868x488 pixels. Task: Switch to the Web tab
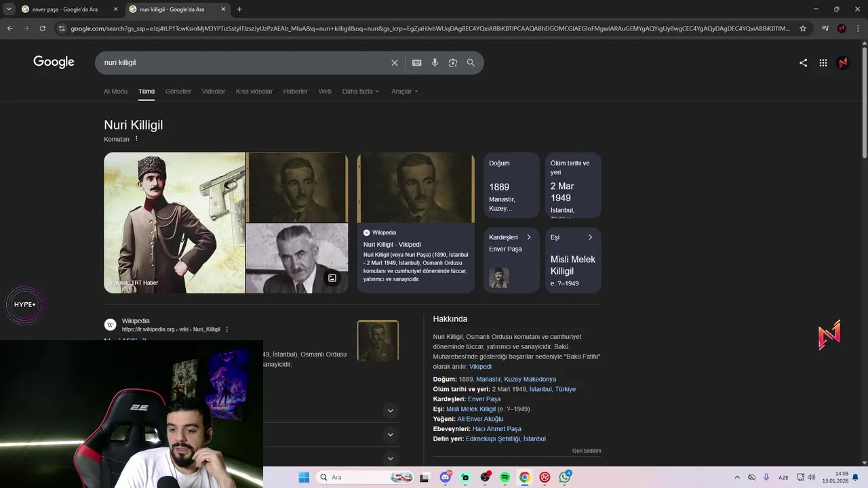[x=325, y=91]
